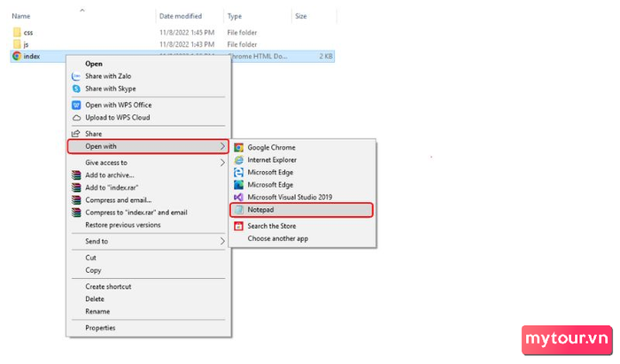Click WinRAR icon beside Compress to "index.rar" and email
The width and height of the screenshot is (620, 364).
(x=76, y=213)
